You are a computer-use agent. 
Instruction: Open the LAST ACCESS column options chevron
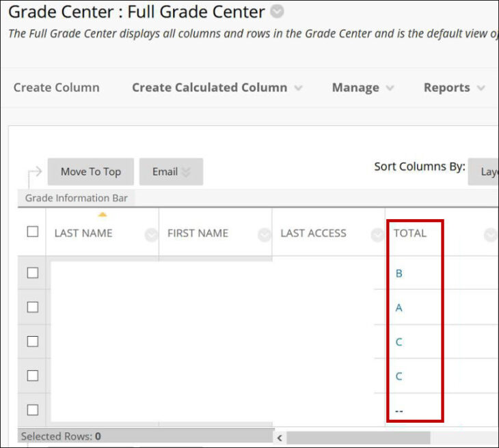tap(377, 236)
